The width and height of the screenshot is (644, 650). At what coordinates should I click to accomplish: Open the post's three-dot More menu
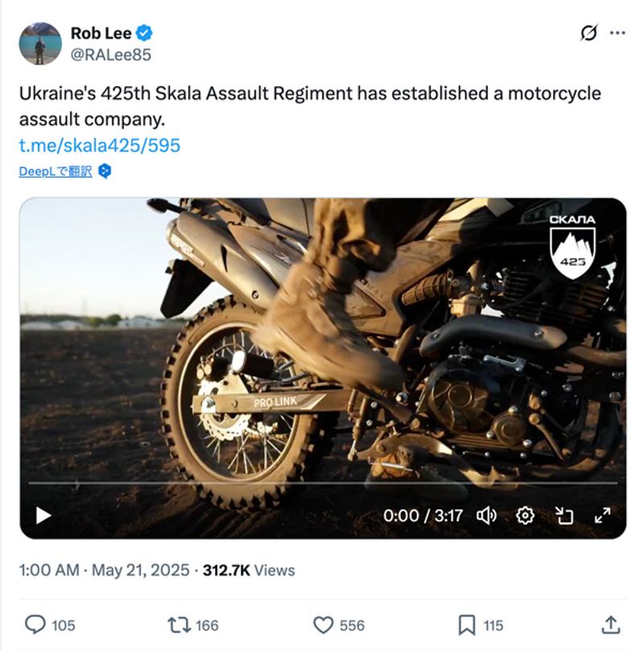(617, 33)
